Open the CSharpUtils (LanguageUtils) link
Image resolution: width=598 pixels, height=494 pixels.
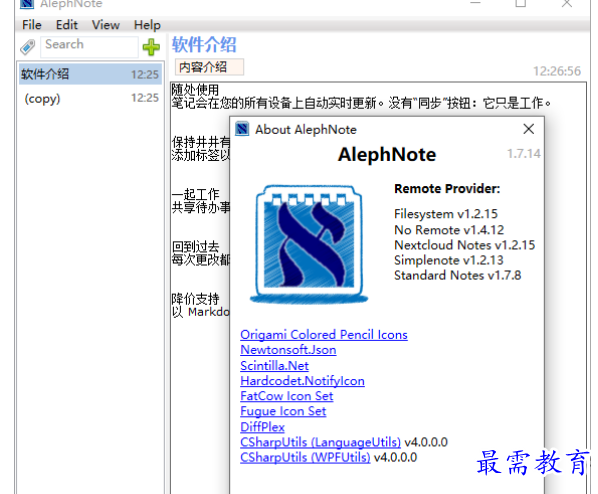coord(320,442)
